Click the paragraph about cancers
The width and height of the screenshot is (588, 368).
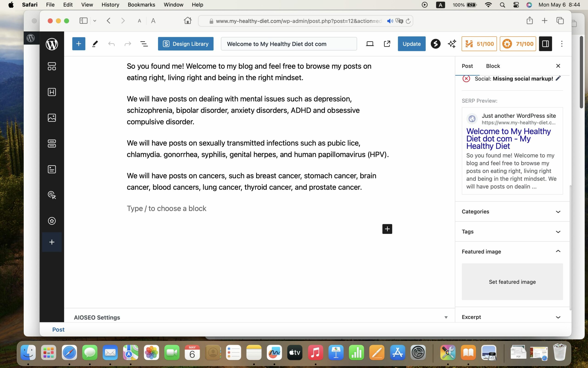[x=252, y=181]
